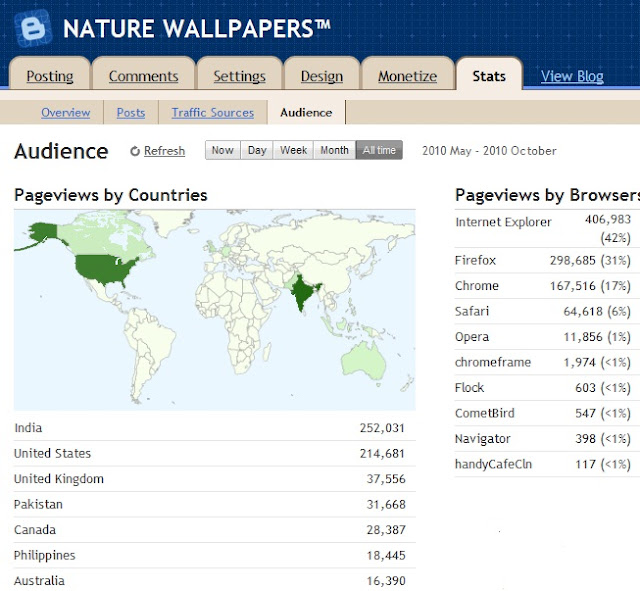Click the United States country row

pos(215,453)
